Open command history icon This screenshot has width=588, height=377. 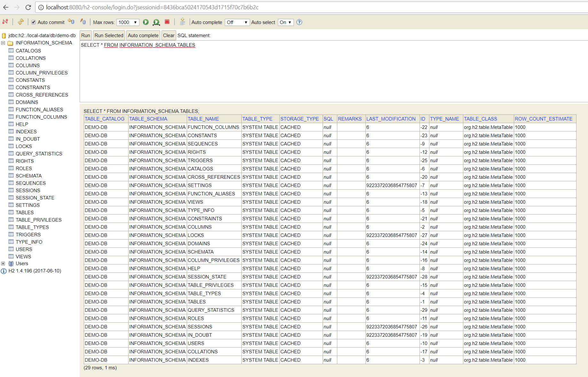coord(183,22)
